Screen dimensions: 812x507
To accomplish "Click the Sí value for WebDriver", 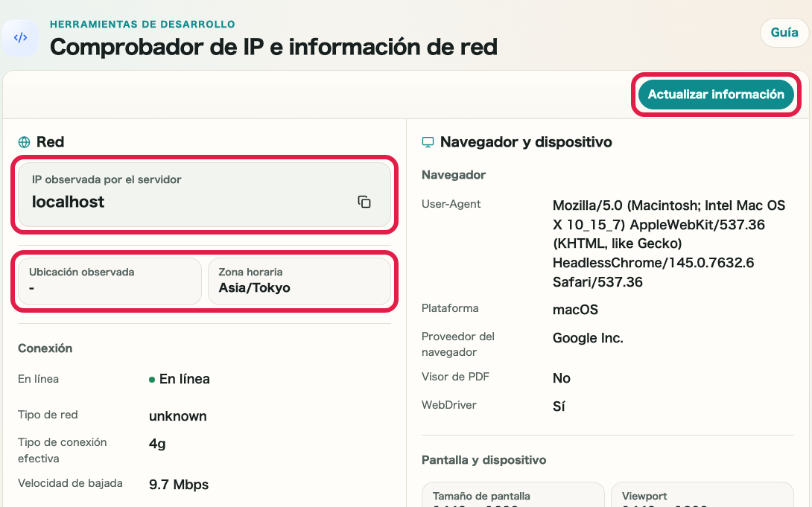I will (x=559, y=406).
